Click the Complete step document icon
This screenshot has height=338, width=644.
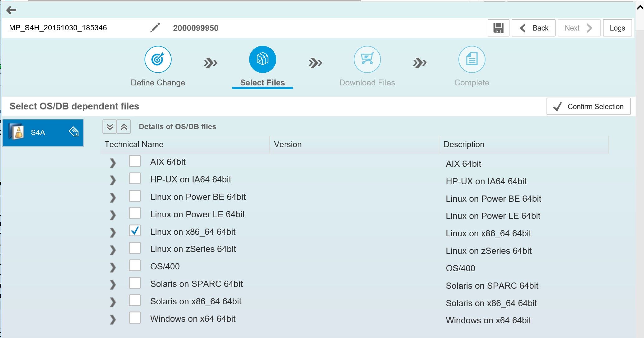pyautogui.click(x=471, y=59)
